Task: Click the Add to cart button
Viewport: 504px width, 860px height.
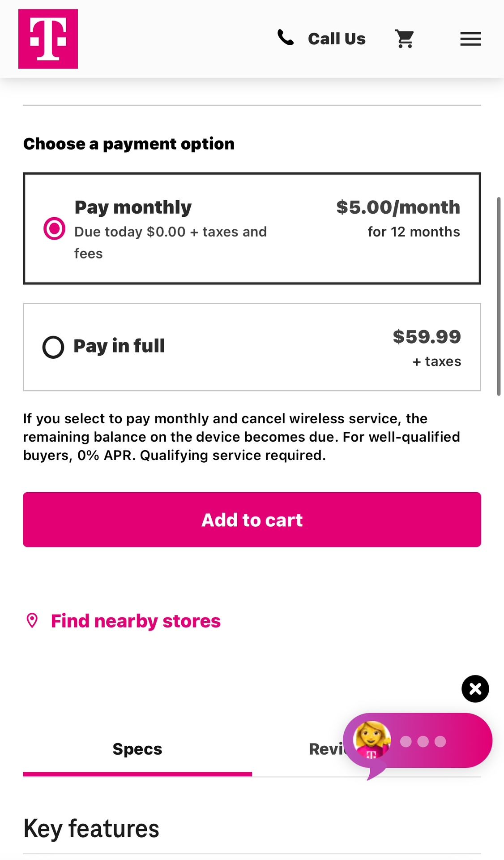Action: [x=252, y=520]
